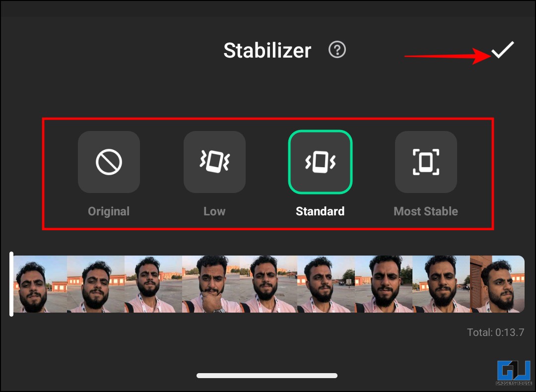Click the Stabilizer title text
536x392 pixels.
pos(268,51)
